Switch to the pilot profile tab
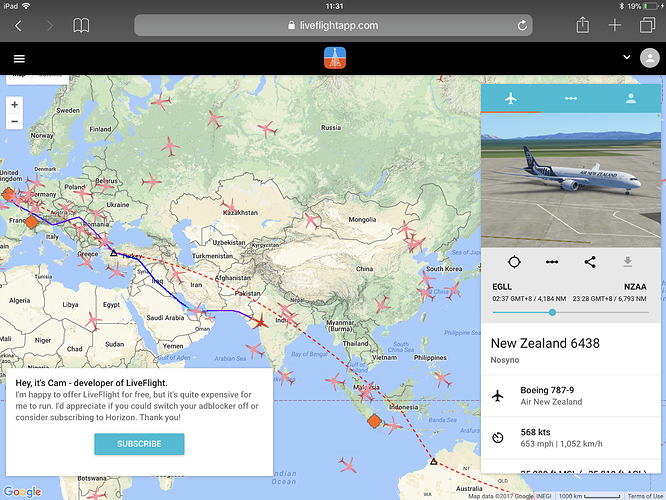Viewport: 666px width, 500px height. pos(631,99)
